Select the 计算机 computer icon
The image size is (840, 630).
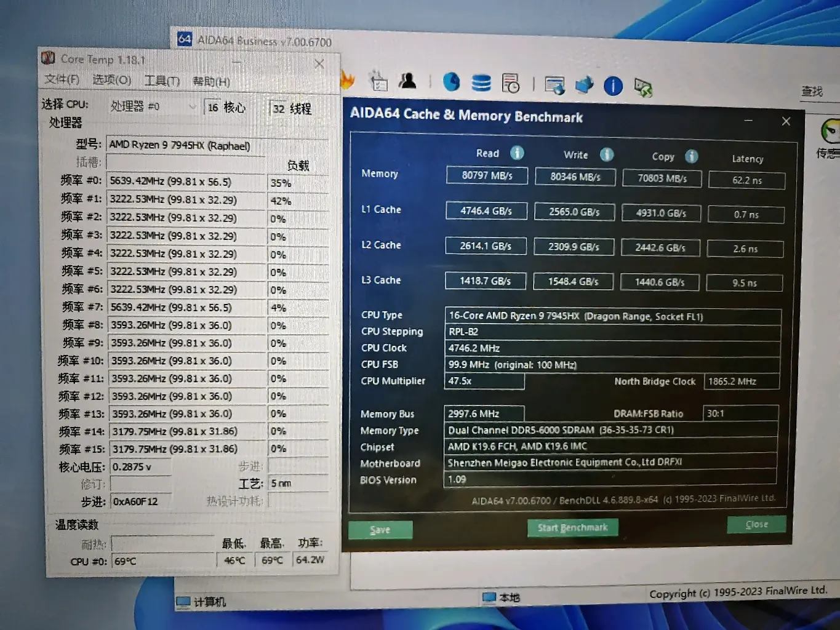pyautogui.click(x=183, y=602)
